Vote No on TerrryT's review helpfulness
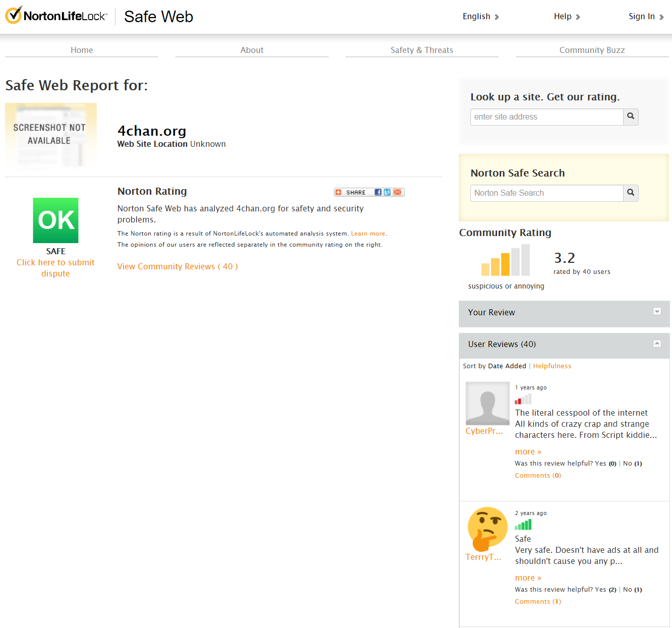 [x=628, y=590]
